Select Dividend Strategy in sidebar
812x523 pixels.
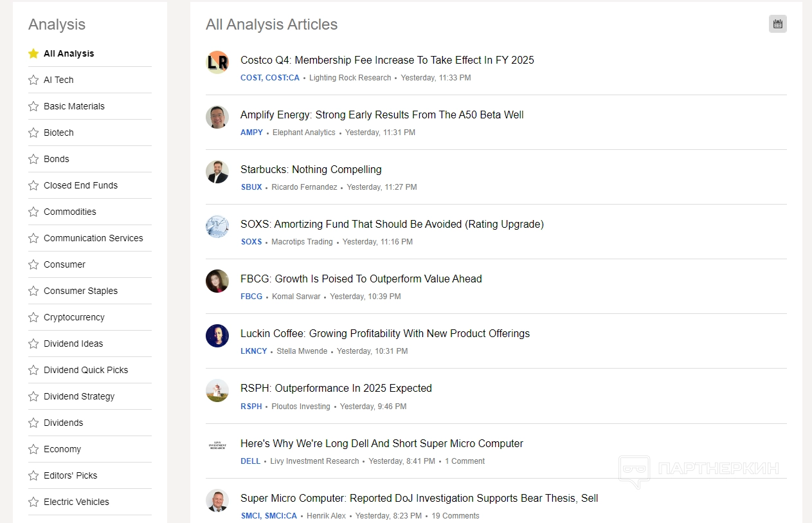(x=79, y=396)
